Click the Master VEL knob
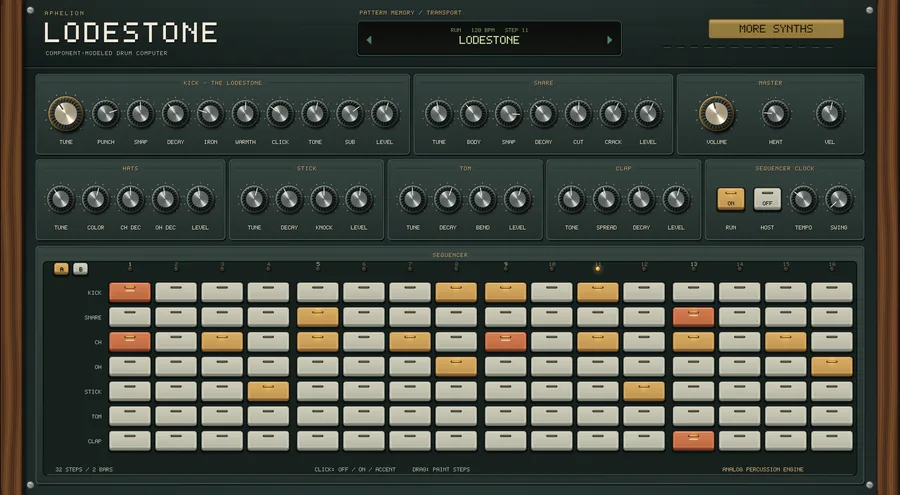Screen dimensions: 900x495 [829, 114]
